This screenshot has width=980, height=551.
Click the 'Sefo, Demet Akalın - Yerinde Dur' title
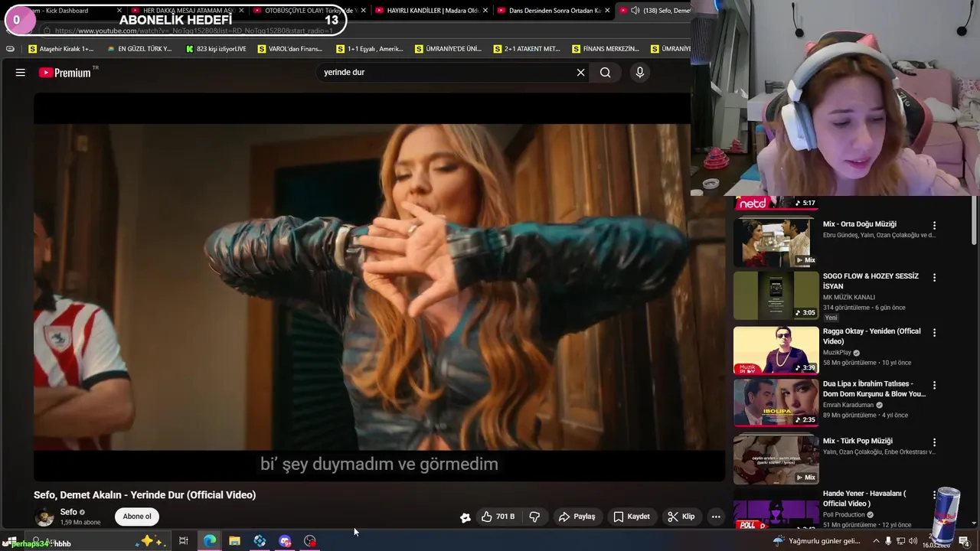[x=145, y=495]
